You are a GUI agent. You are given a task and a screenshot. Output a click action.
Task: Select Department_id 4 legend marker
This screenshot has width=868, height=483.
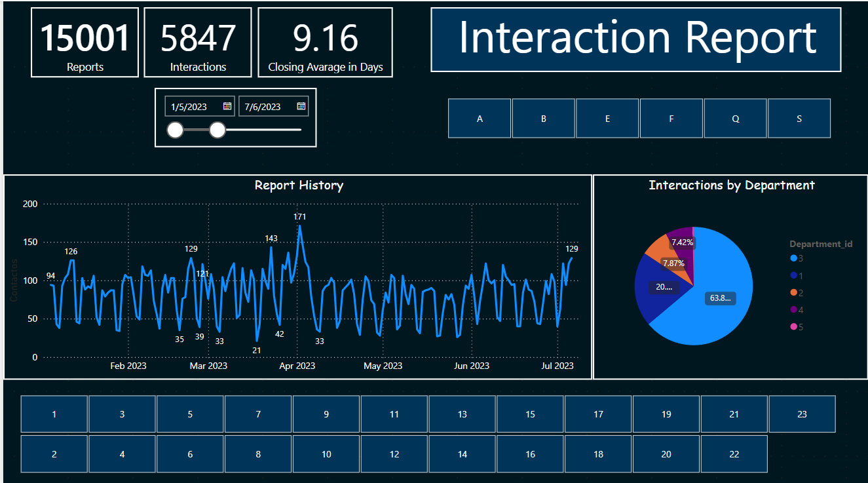[x=794, y=310]
